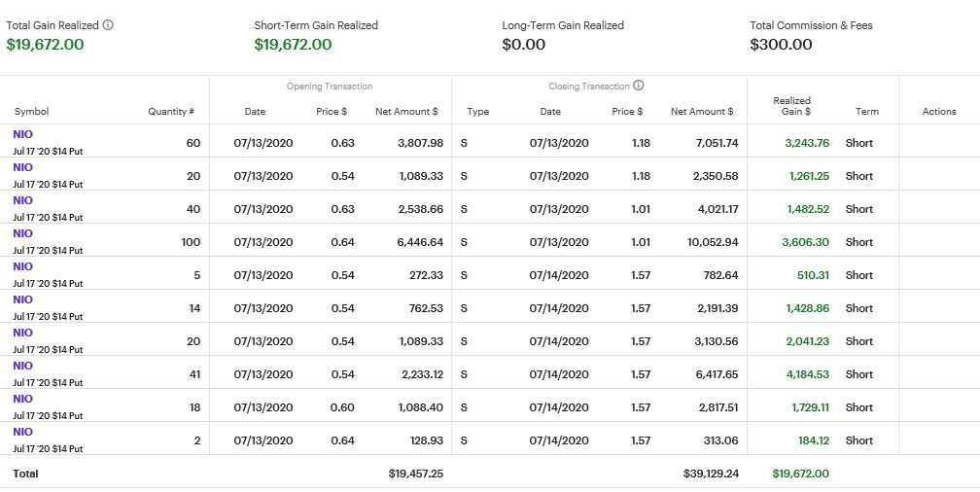Select total opening amount $19,457.25
The height and width of the screenshot is (492, 980).
pyautogui.click(x=416, y=474)
